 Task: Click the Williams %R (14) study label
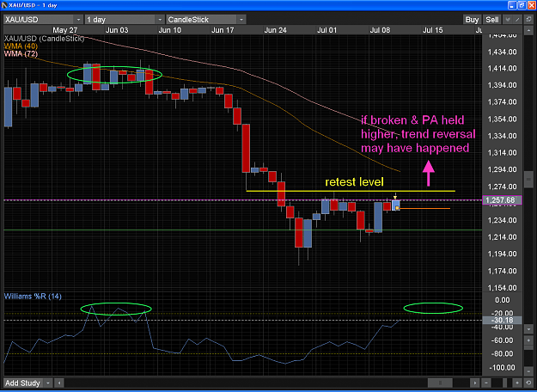[33, 297]
